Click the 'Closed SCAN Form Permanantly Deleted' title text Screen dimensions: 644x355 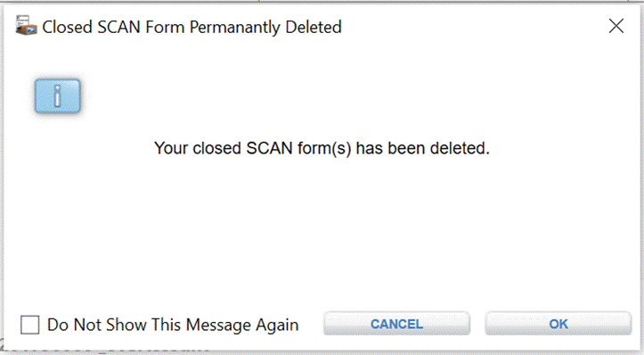click(x=192, y=27)
